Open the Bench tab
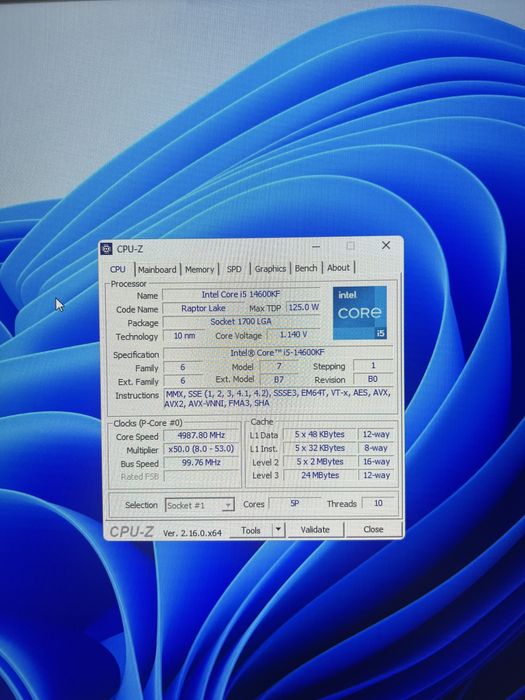This screenshot has width=525, height=700. point(306,268)
